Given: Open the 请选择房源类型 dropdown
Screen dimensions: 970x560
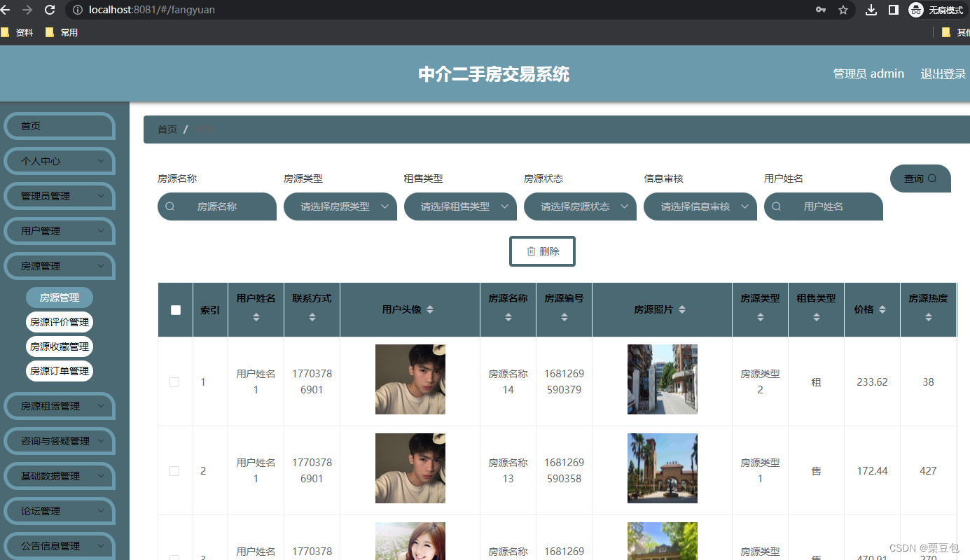Looking at the screenshot, I should [340, 206].
